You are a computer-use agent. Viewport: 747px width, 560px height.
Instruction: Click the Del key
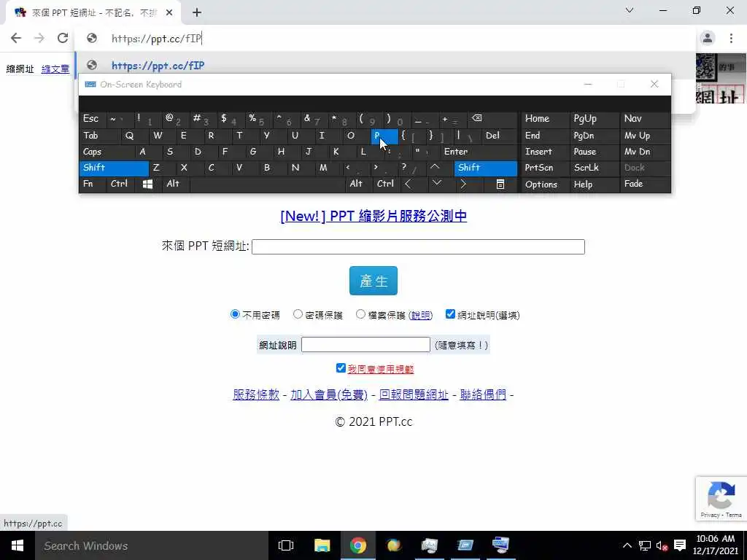coord(499,136)
